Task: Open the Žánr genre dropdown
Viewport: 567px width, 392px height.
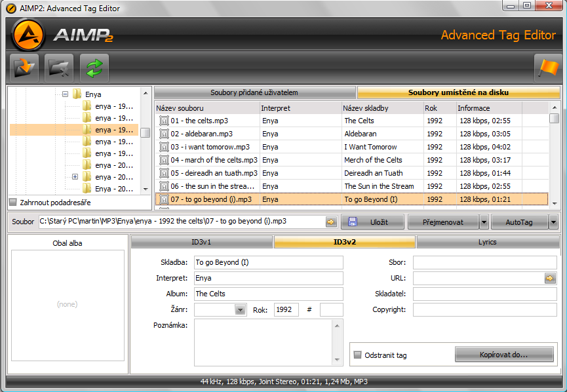Action: click(x=240, y=310)
